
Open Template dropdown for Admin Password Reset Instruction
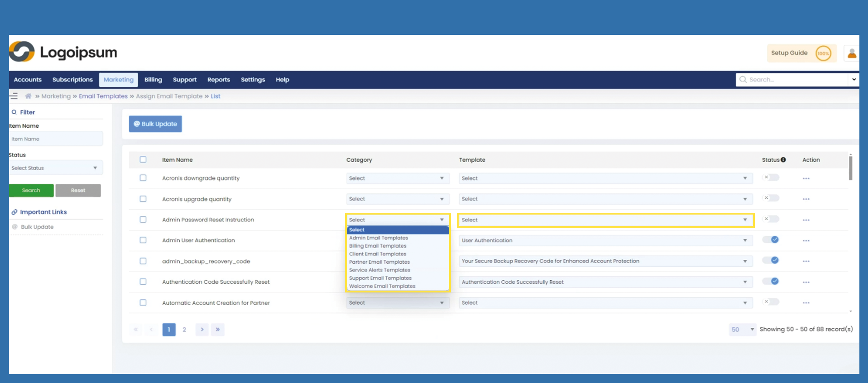pos(605,220)
